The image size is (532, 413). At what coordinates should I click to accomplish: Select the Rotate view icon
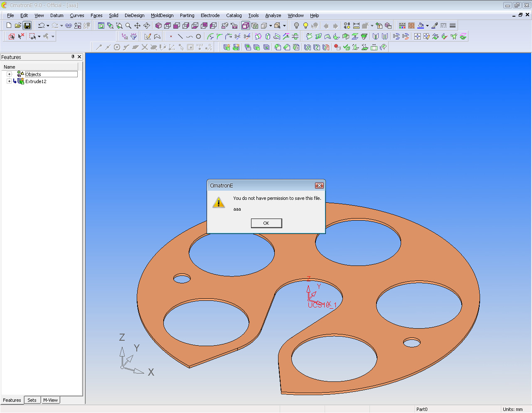(147, 25)
